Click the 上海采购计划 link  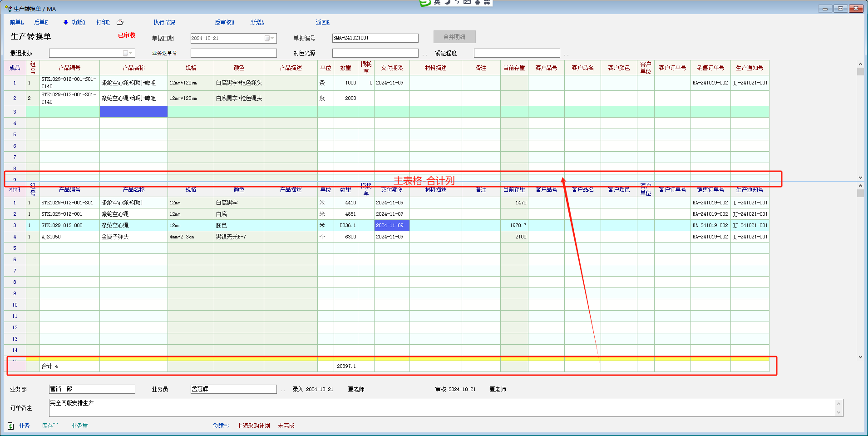pos(253,426)
